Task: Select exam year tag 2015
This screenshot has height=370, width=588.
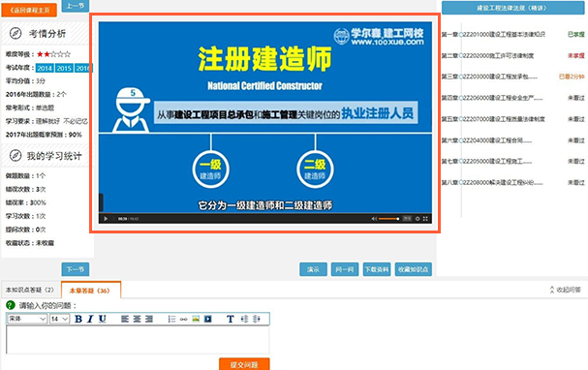Action: click(64, 68)
